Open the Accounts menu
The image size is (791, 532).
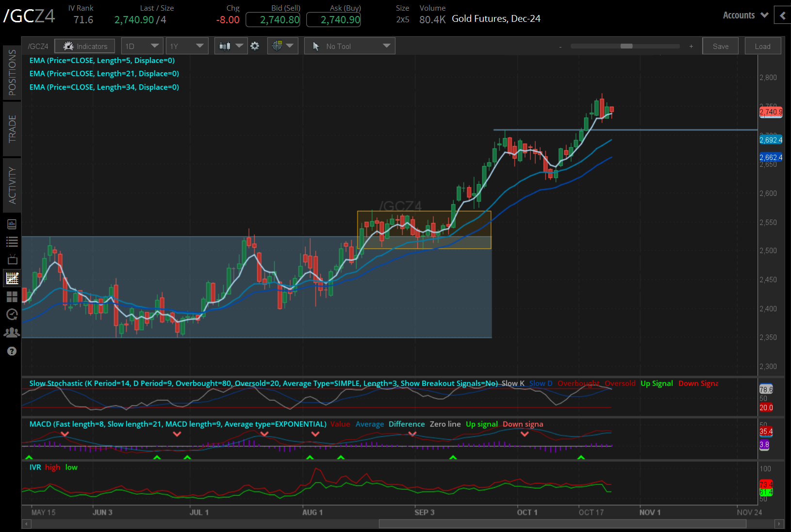point(745,15)
